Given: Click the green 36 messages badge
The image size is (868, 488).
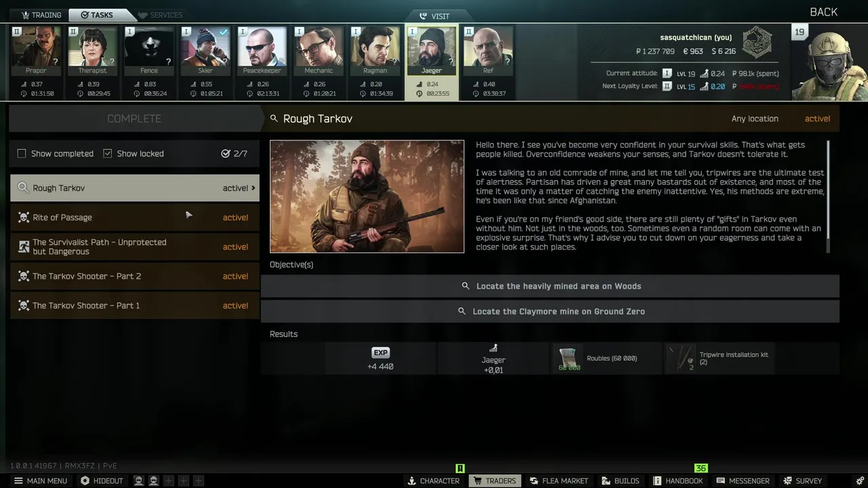Looking at the screenshot, I should click(x=701, y=468).
